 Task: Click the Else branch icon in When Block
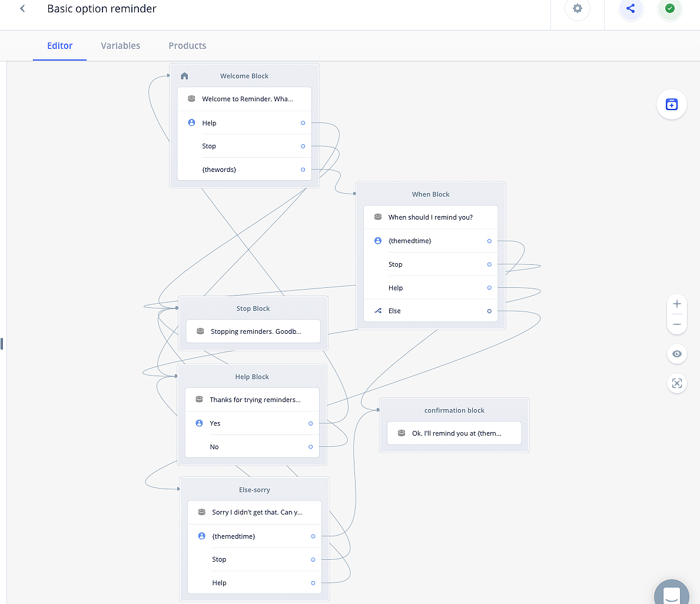pyautogui.click(x=378, y=311)
